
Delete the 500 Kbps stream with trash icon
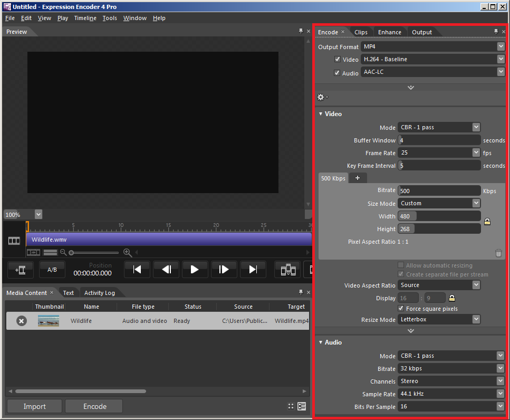click(x=498, y=253)
